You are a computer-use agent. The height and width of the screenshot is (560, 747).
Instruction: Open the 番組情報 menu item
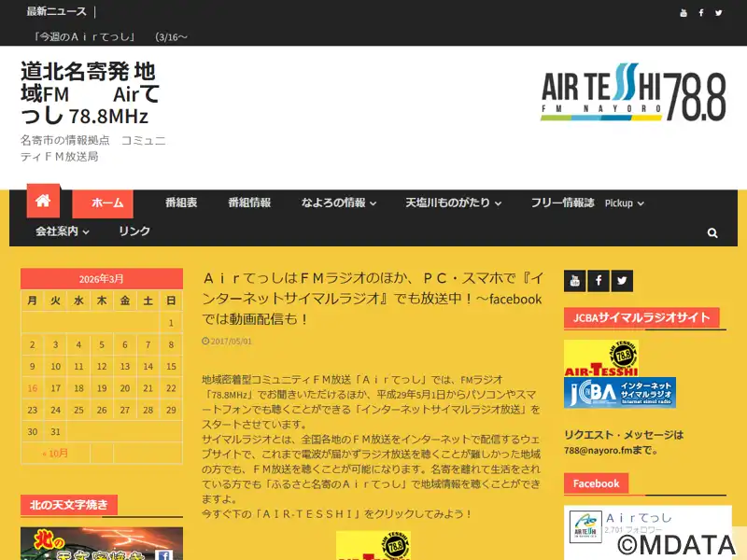pos(249,203)
